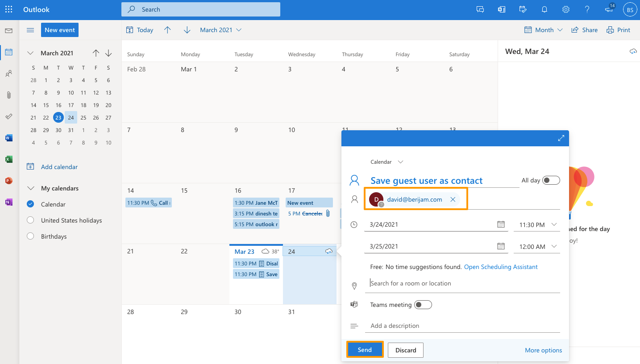Toggle the All day switch

click(x=551, y=180)
